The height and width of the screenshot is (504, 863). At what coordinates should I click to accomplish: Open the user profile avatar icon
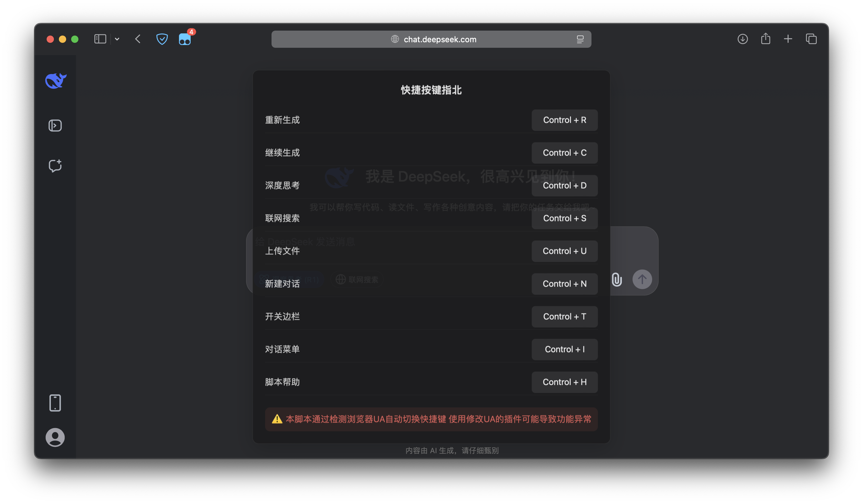[55, 437]
